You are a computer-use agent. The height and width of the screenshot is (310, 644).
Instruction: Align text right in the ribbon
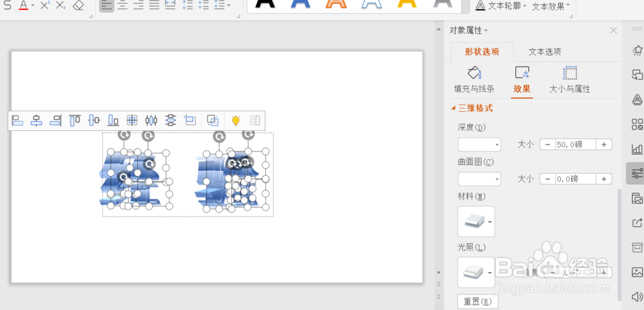pyautogui.click(x=138, y=5)
